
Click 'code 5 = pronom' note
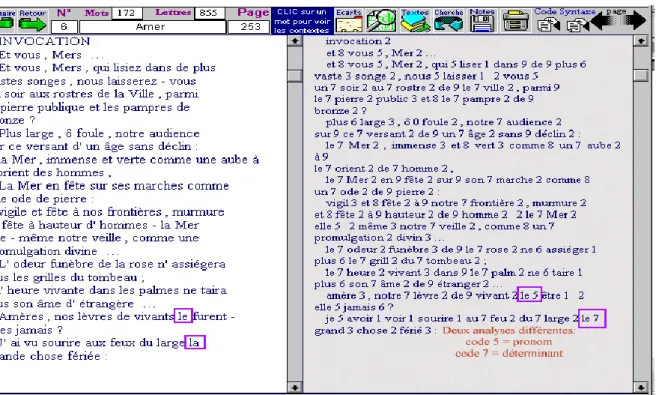(x=508, y=342)
